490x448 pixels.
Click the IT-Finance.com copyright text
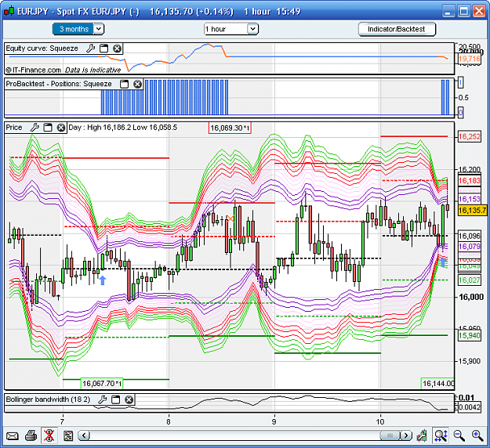34,70
